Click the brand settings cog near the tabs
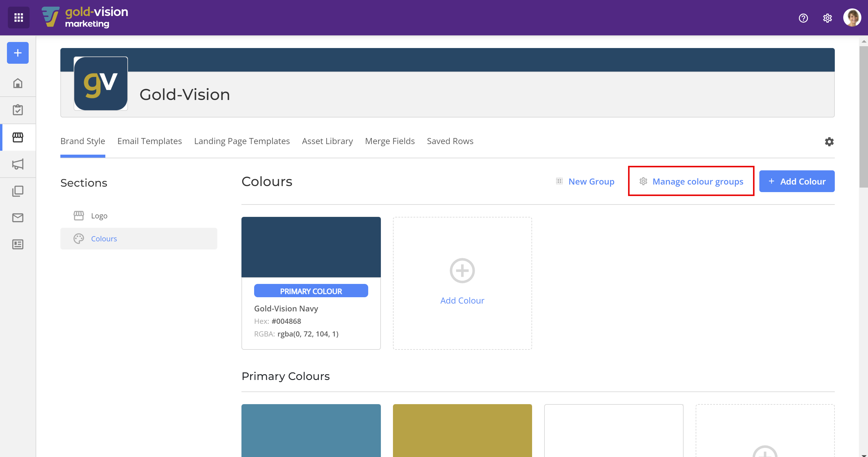 point(829,142)
